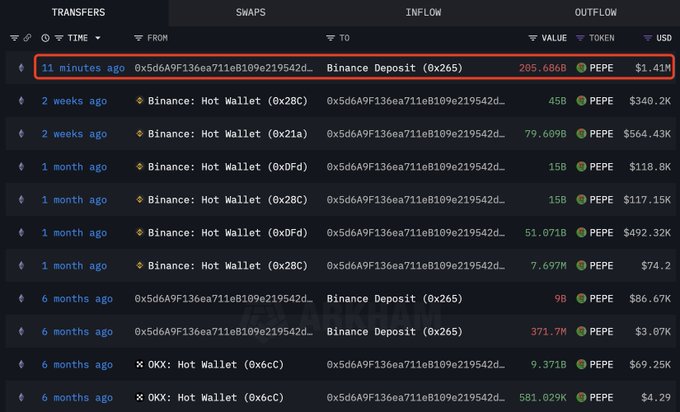Open Binance Deposit (0x265) in 205.686B row

pos(395,68)
